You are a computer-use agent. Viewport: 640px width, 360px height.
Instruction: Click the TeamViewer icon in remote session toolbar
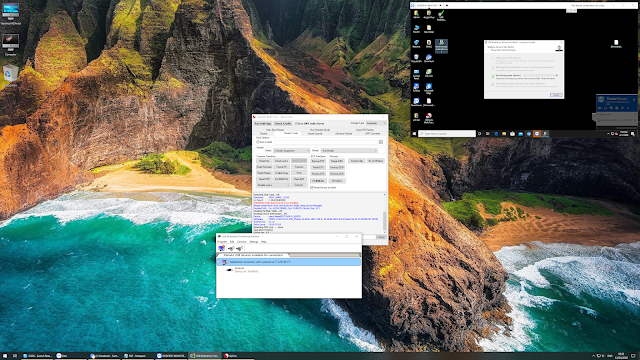tap(413, 5)
